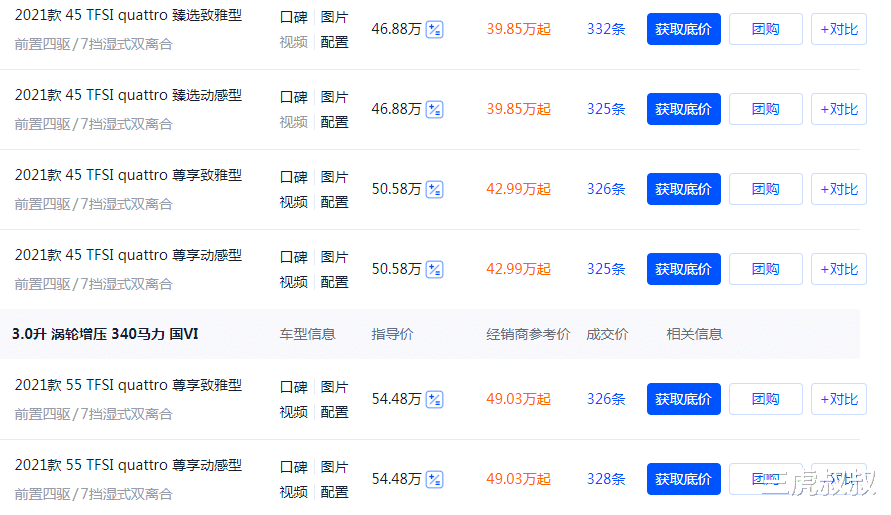Add 55 TFSI 尊享致雅型 to +对比
The image size is (891, 515).
[x=839, y=400]
